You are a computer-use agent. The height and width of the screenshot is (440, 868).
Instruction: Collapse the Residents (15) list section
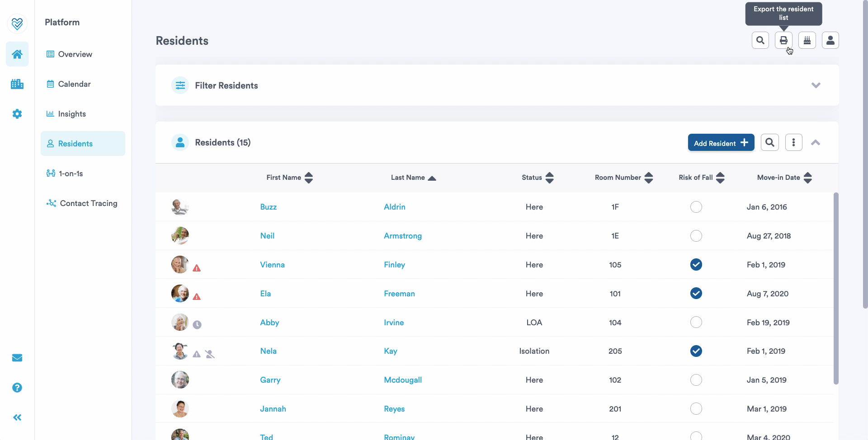coord(816,143)
